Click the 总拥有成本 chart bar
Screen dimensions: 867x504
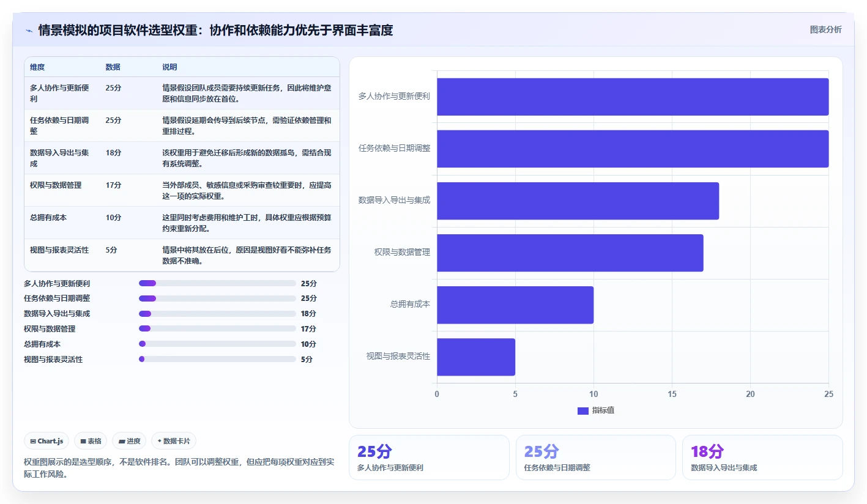(515, 305)
